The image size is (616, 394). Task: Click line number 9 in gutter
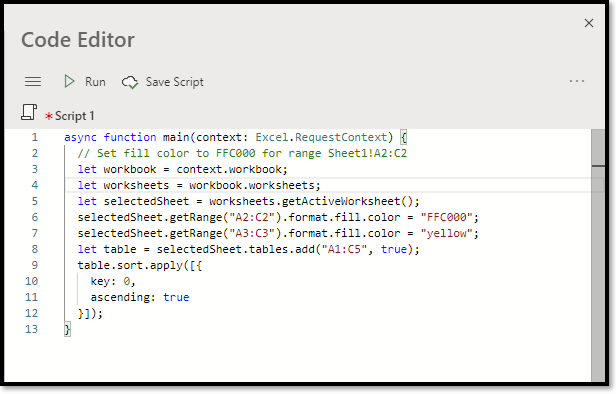point(35,265)
